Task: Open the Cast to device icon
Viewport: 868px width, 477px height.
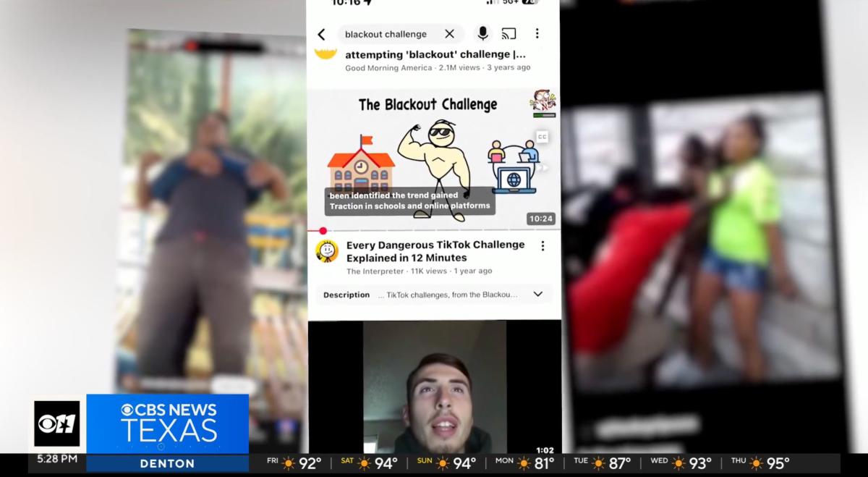Action: coord(509,33)
